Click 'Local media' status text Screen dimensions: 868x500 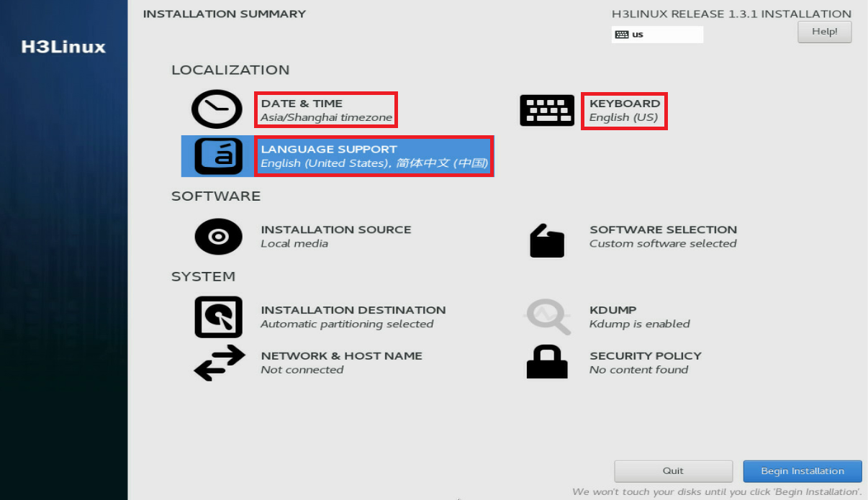click(294, 244)
